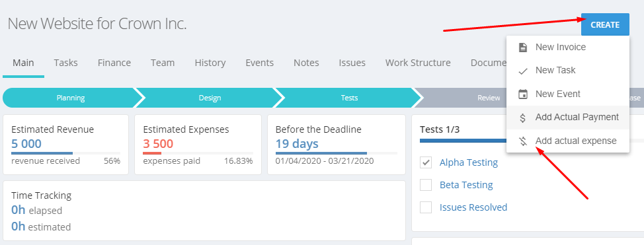Viewport: 644px width, 245px height.
Task: Open the Issues Resolved link
Action: [x=473, y=207]
